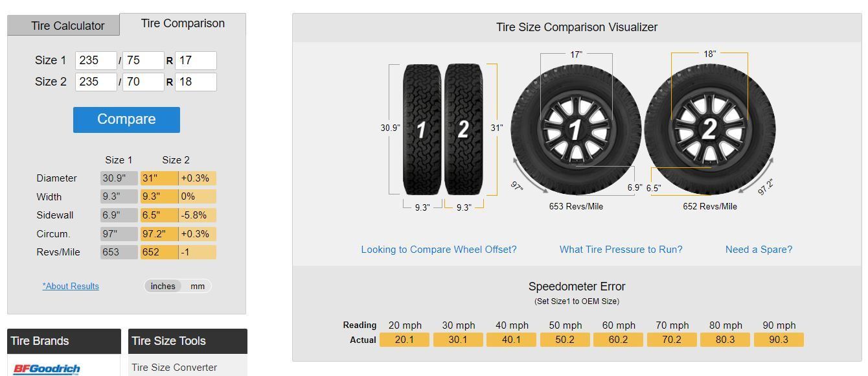Click tire 1 front-facing wheel graphic
Viewport: 868px width, 376px height.
click(x=575, y=128)
